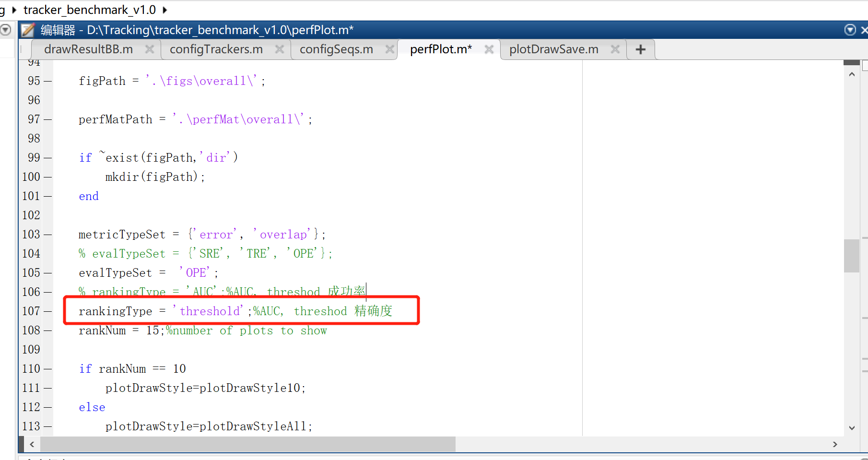The height and width of the screenshot is (460, 868).
Task: Set breakpoint at line 103 dash
Action: pos(47,235)
